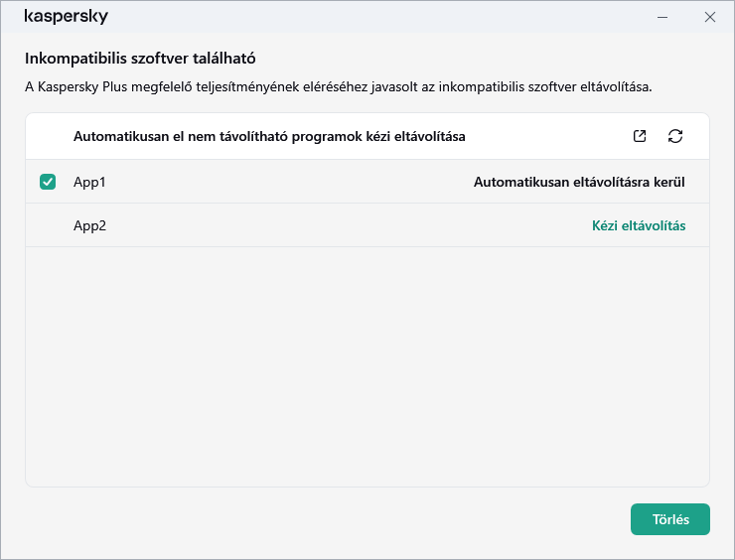
Task: Click the Kézi eltávolítás link for App2
Action: click(x=638, y=225)
